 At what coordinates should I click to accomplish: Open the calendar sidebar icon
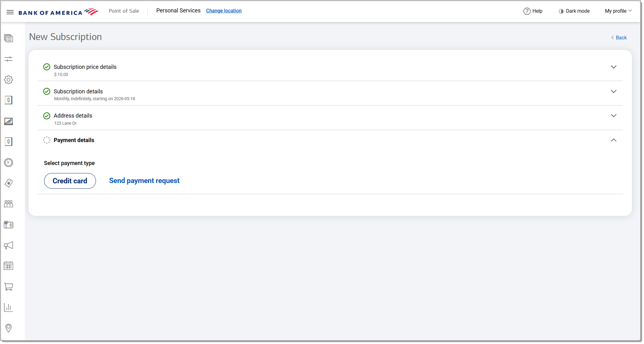(x=8, y=266)
